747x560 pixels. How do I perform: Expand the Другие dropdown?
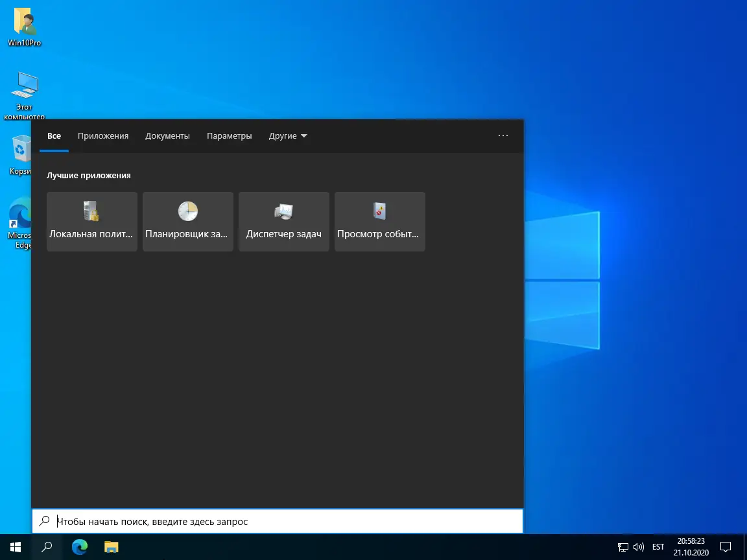click(288, 135)
